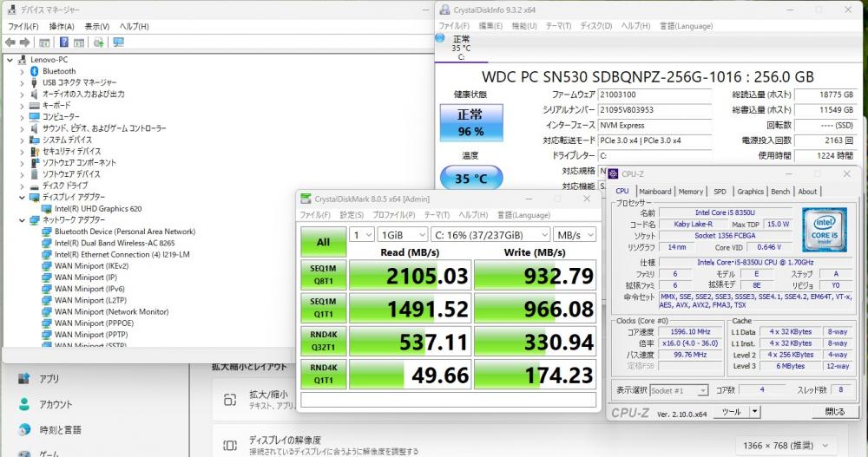Switch to the SPD tab in CPU-Z
The image size is (868, 457).
(720, 192)
